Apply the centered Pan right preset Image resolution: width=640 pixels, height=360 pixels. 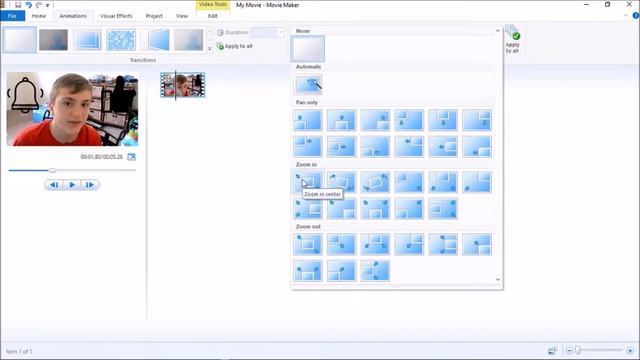click(x=342, y=147)
